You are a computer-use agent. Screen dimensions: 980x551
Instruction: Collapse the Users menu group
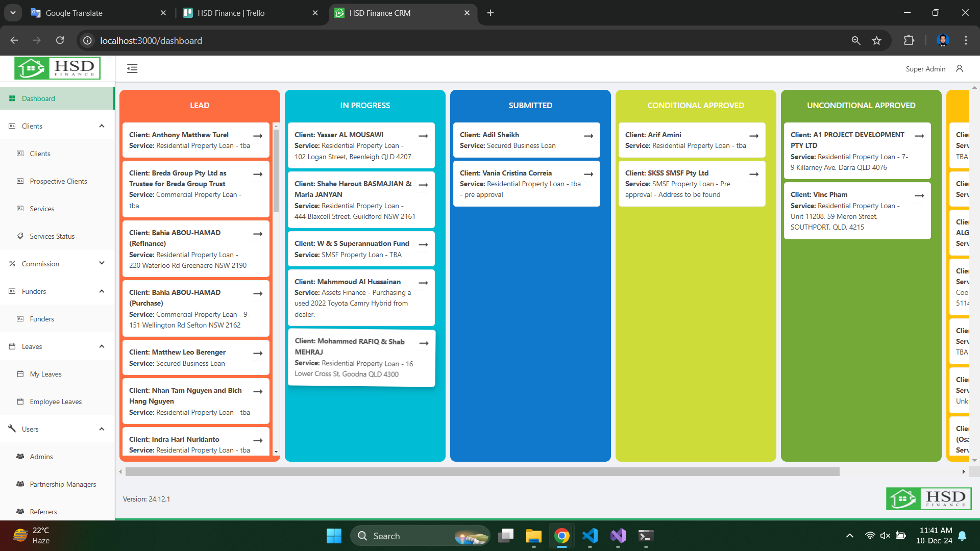click(x=102, y=429)
